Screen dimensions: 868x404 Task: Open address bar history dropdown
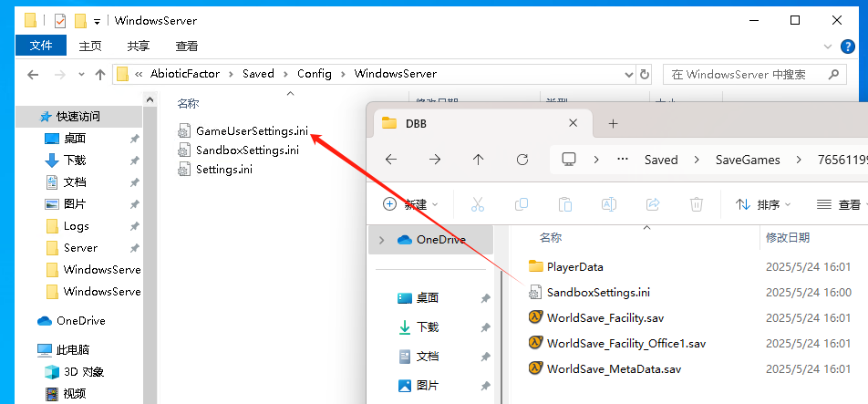pyautogui.click(x=629, y=74)
